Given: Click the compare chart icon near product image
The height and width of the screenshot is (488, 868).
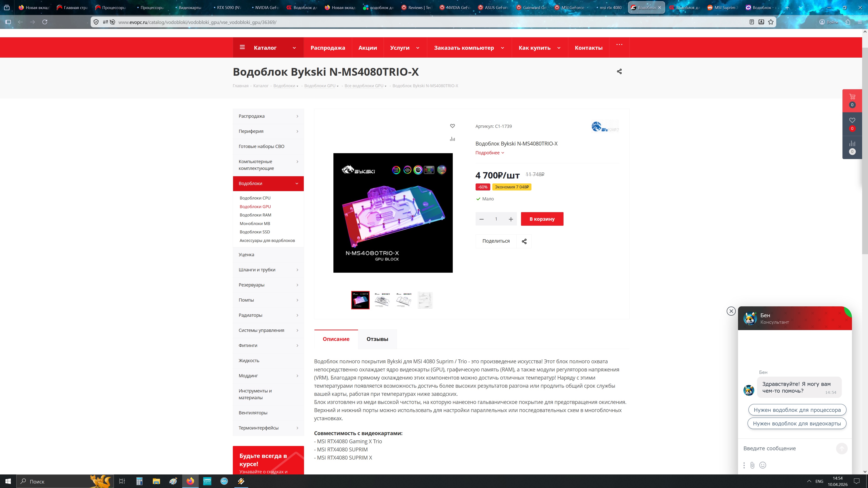Looking at the screenshot, I should [452, 139].
